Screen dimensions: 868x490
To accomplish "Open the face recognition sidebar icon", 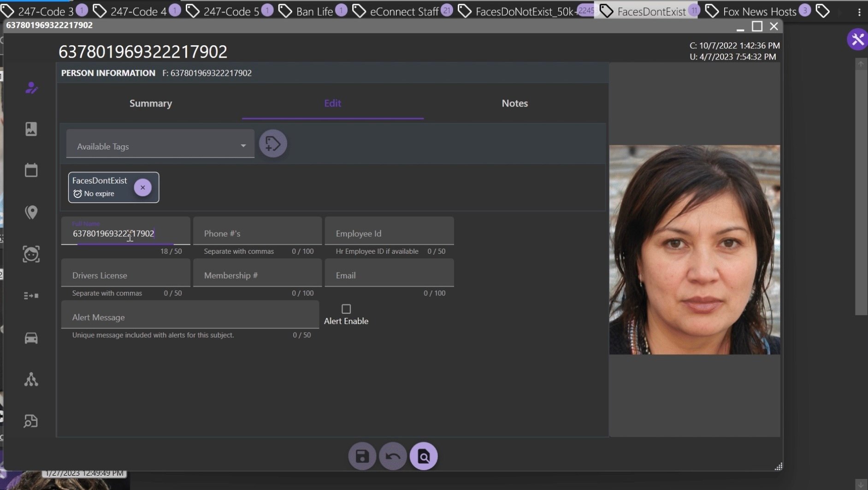I will point(31,254).
